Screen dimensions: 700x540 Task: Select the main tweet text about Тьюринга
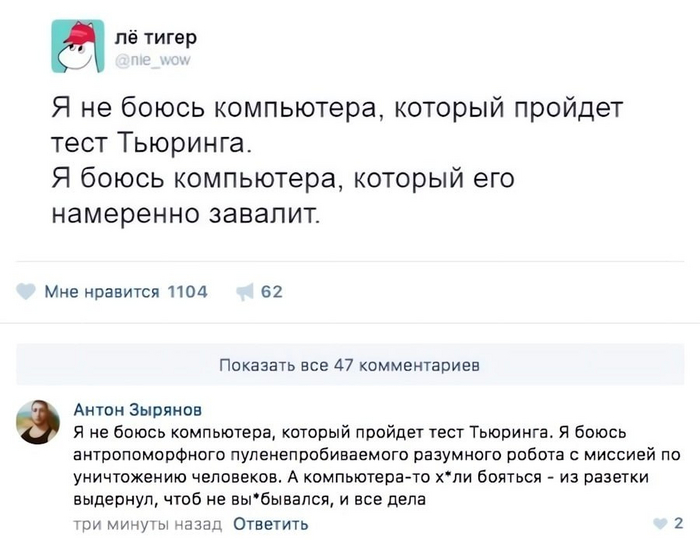click(x=337, y=161)
